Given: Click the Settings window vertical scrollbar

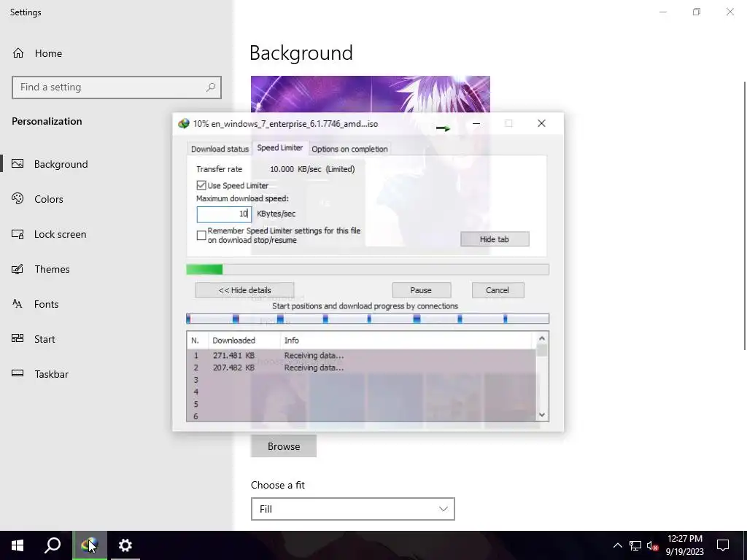Looking at the screenshot, I should coord(745,216).
